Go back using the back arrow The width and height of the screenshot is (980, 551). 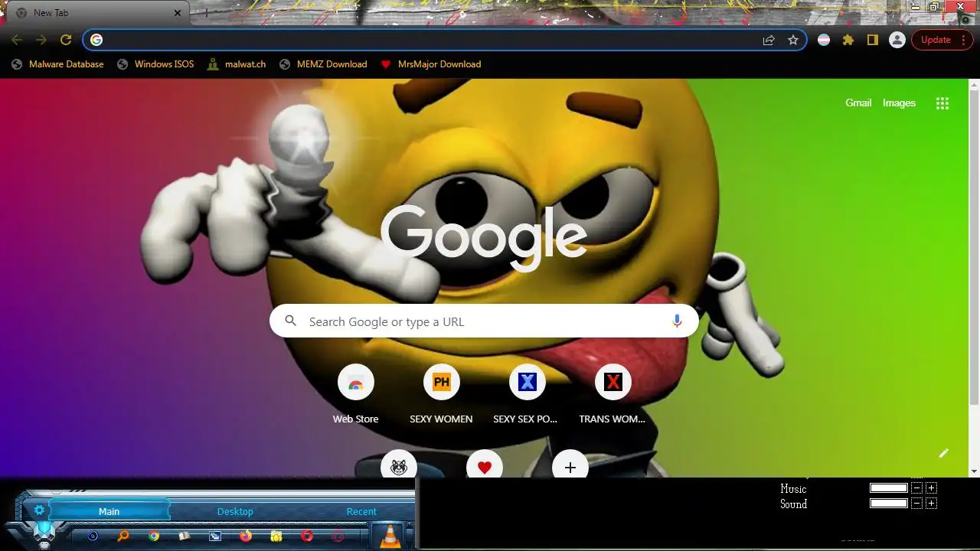[x=17, y=40]
